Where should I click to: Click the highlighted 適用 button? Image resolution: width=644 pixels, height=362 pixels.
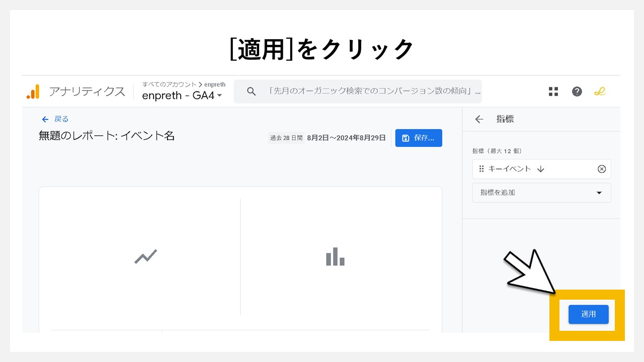pyautogui.click(x=588, y=314)
